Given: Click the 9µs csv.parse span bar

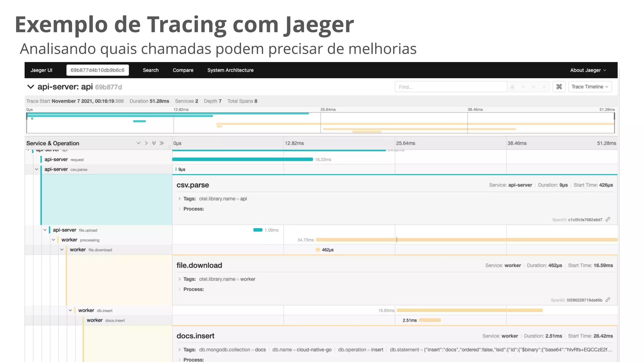Looking at the screenshot, I should tap(176, 169).
